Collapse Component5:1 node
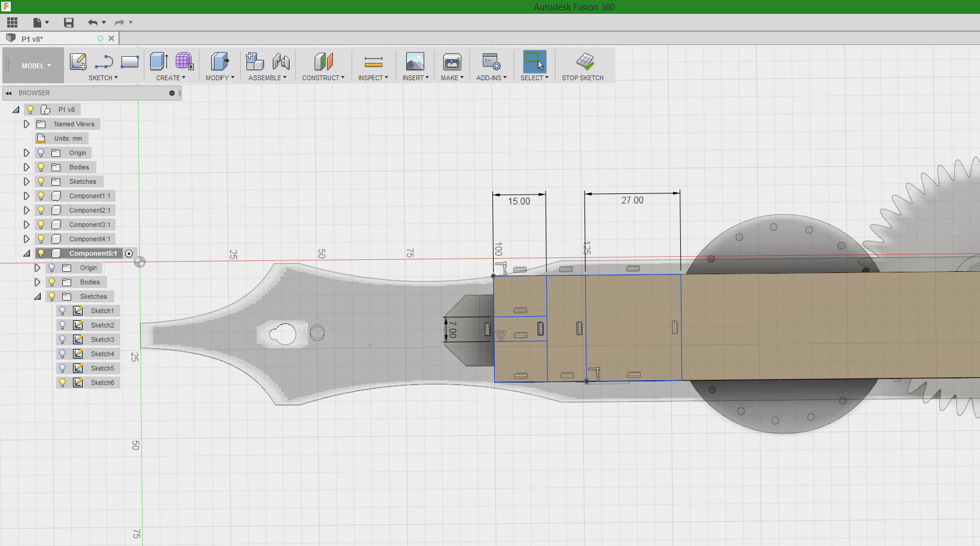Image resolution: width=980 pixels, height=546 pixels. [26, 253]
